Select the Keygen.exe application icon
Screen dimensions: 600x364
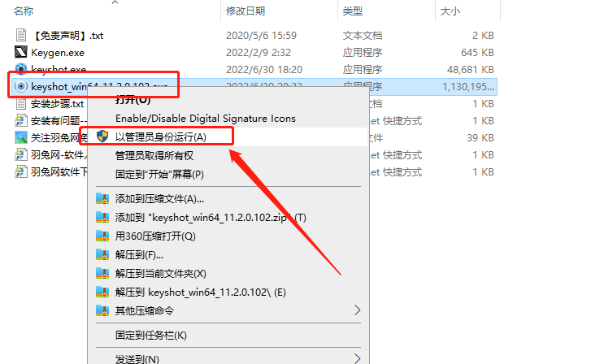(x=21, y=52)
